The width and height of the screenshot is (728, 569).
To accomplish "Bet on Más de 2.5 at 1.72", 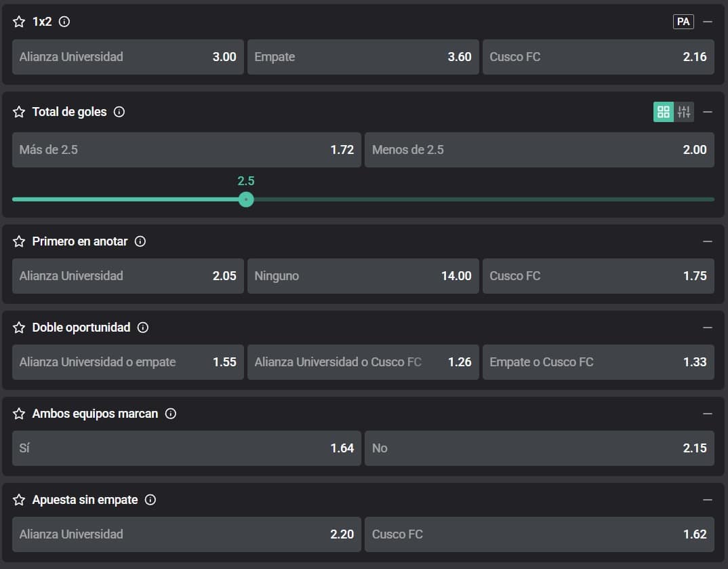I will point(186,150).
